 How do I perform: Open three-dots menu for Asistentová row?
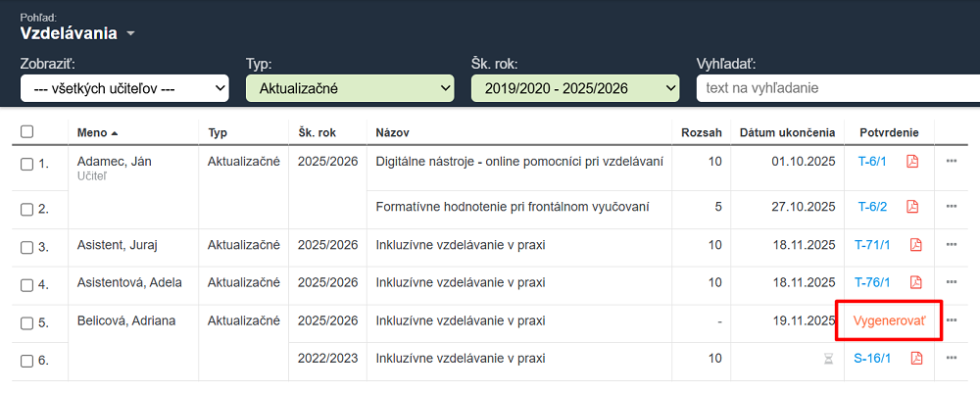click(x=952, y=283)
